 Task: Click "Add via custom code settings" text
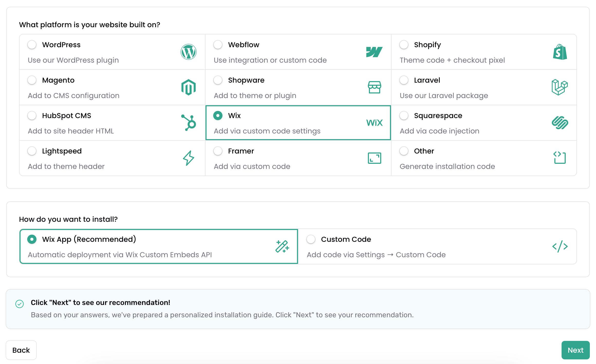[x=267, y=131]
